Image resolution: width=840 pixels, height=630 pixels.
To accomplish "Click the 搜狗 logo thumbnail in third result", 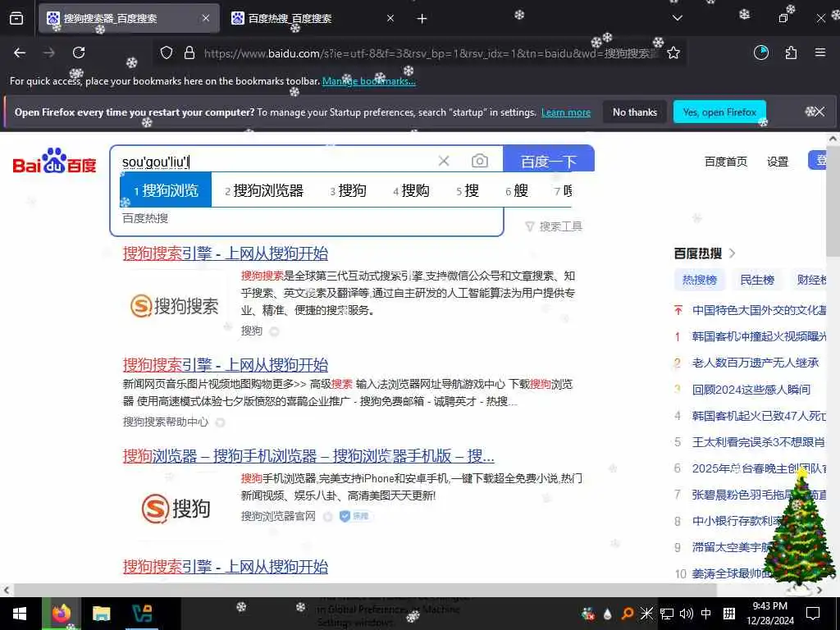I will pyautogui.click(x=176, y=508).
